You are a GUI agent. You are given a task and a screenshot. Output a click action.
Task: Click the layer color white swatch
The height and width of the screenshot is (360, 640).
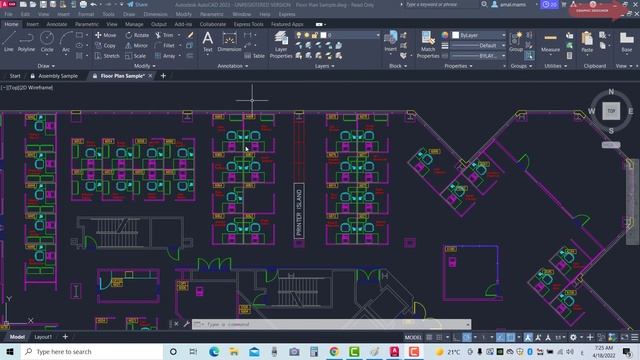(x=323, y=36)
